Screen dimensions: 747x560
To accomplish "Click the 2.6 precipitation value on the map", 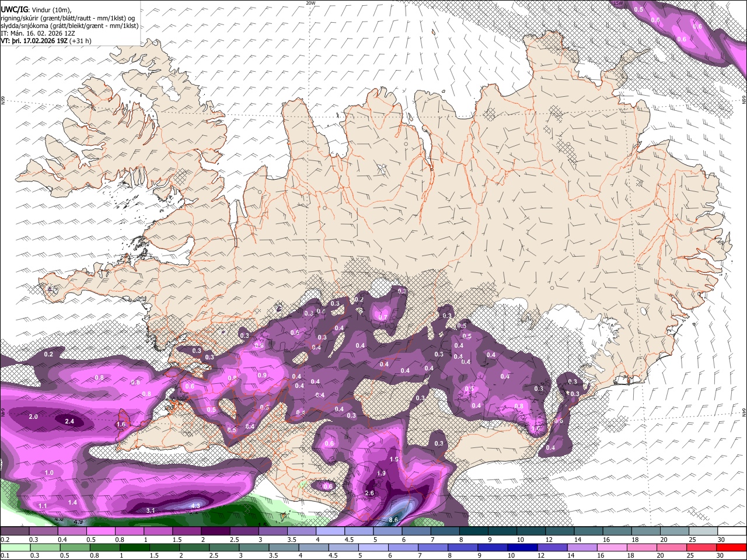I will click(369, 493).
